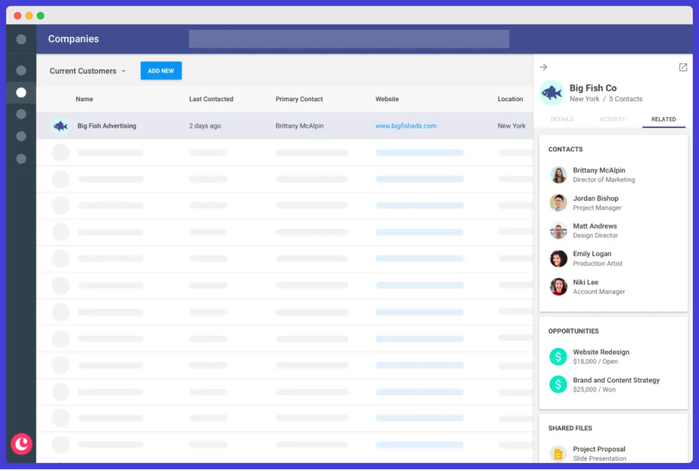
Task: Open Emily Logan's profile photo
Action: [558, 258]
